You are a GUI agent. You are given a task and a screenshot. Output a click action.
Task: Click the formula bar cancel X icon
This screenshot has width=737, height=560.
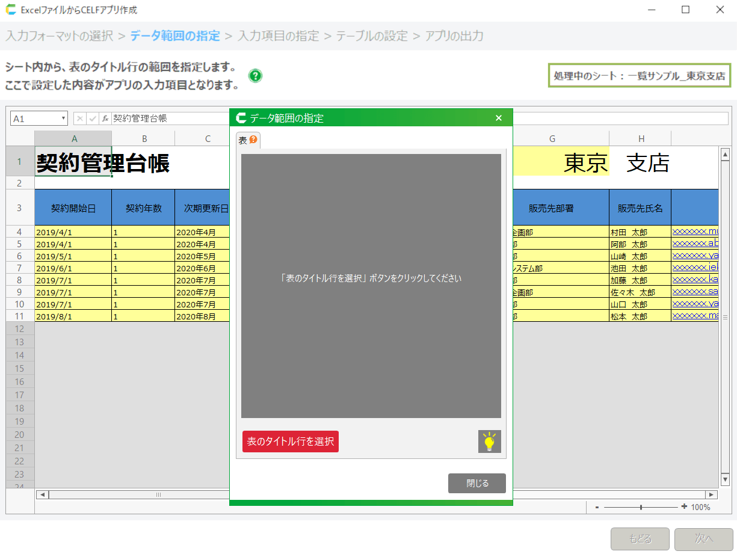(x=80, y=118)
